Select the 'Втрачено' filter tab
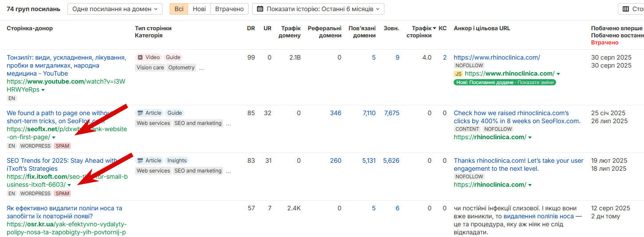 pos(229,9)
